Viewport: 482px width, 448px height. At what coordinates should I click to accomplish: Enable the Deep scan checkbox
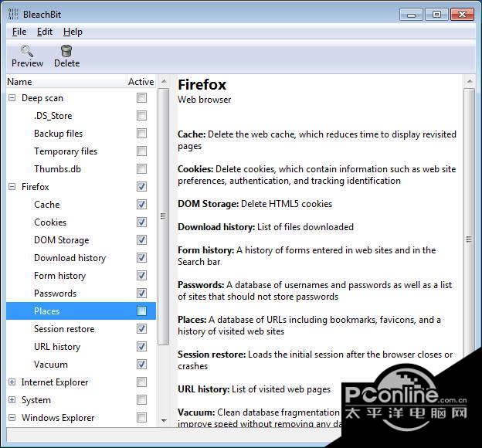click(x=141, y=98)
